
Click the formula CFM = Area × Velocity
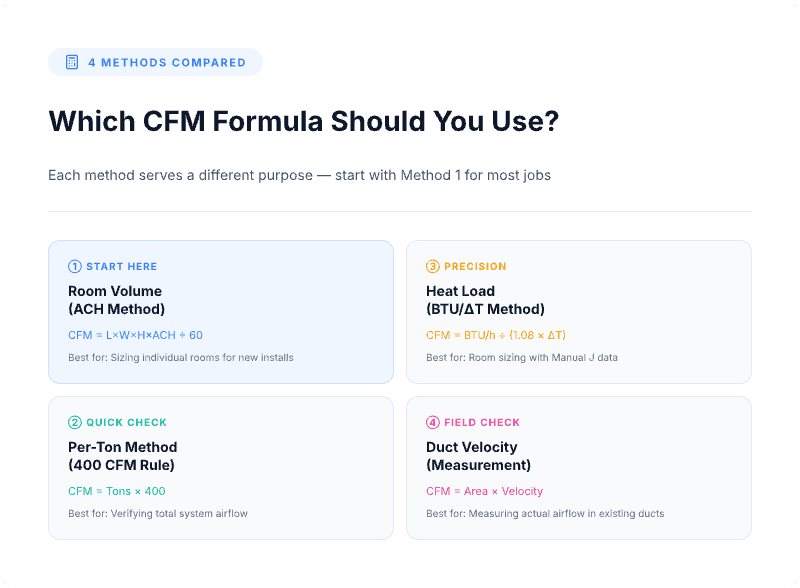coord(484,491)
